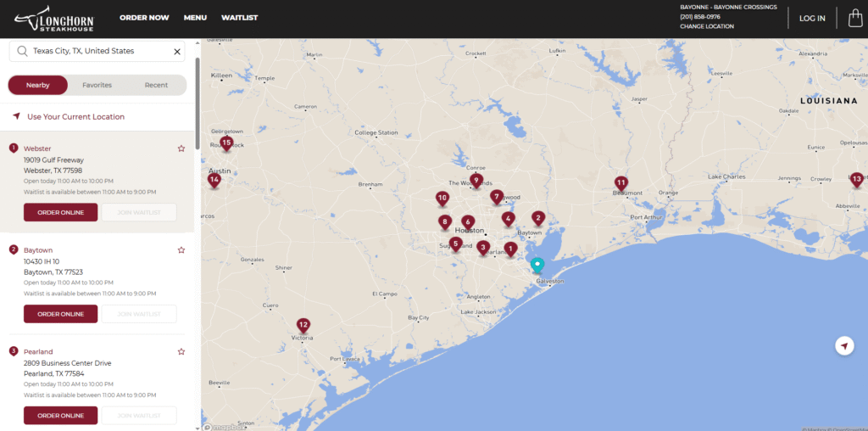Open the WAITLIST navigation item
The width and height of the screenshot is (868, 431).
tap(240, 18)
